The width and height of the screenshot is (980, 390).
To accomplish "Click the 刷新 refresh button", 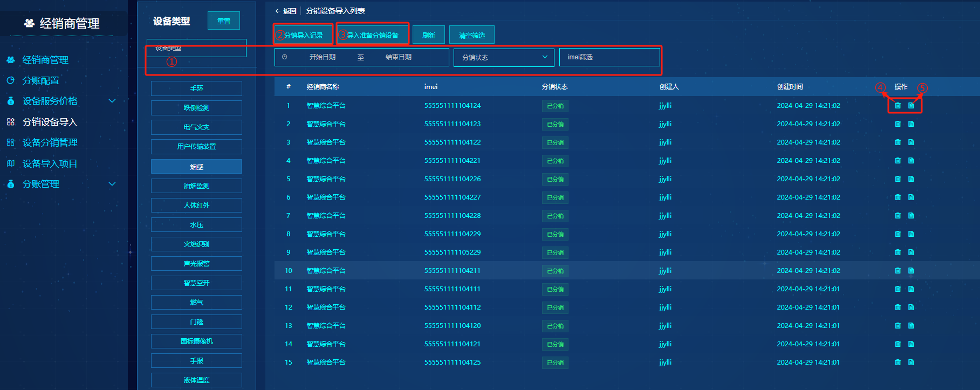I will (x=429, y=35).
